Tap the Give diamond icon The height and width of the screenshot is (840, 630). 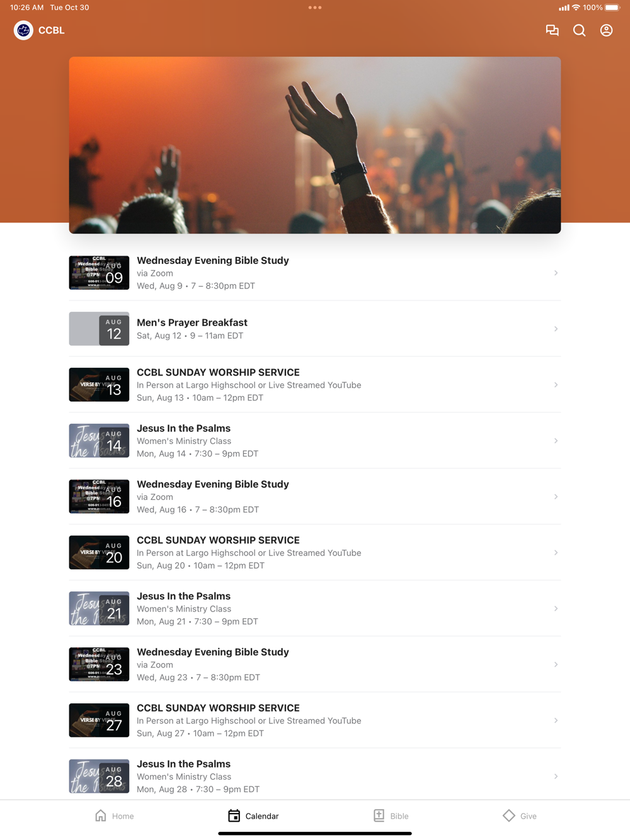[509, 815]
